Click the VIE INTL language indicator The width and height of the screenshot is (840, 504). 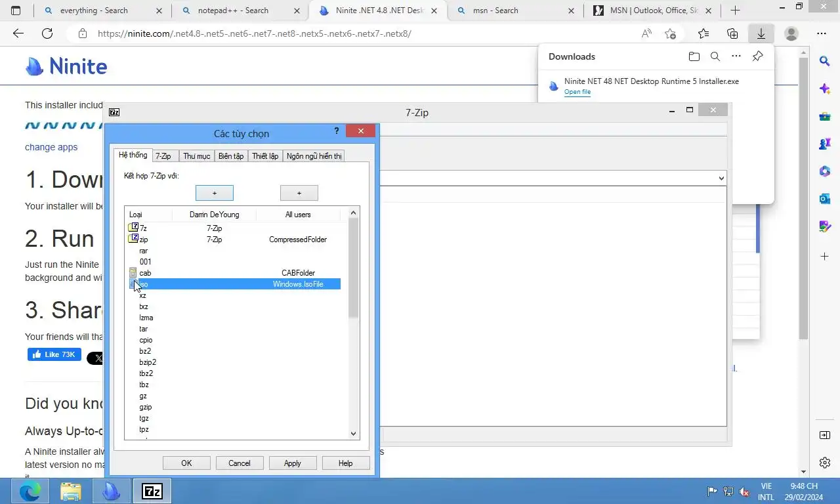pyautogui.click(x=766, y=492)
